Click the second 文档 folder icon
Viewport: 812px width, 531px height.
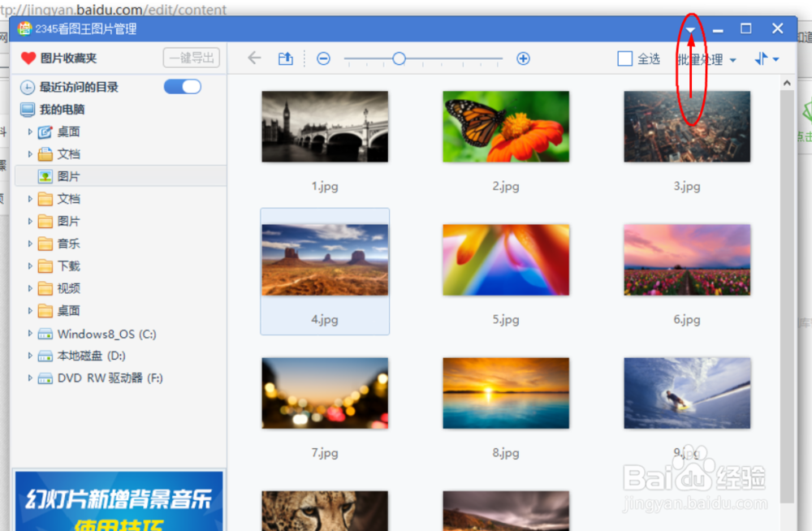(x=45, y=198)
